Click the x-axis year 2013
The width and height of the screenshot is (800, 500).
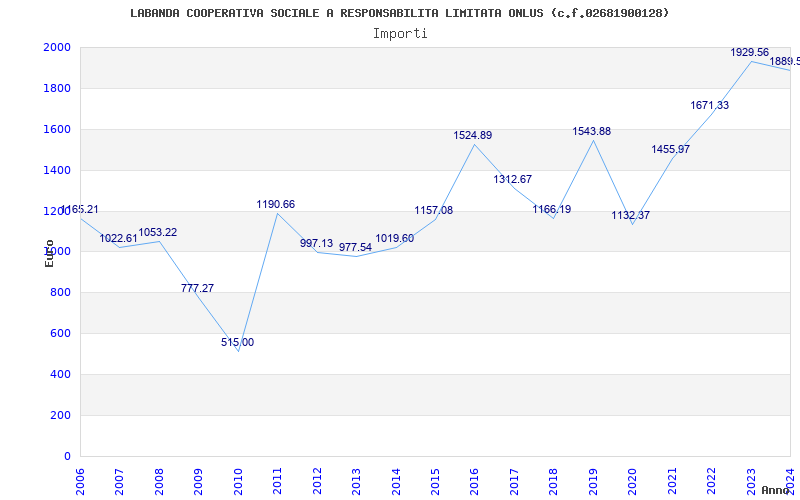(x=356, y=482)
